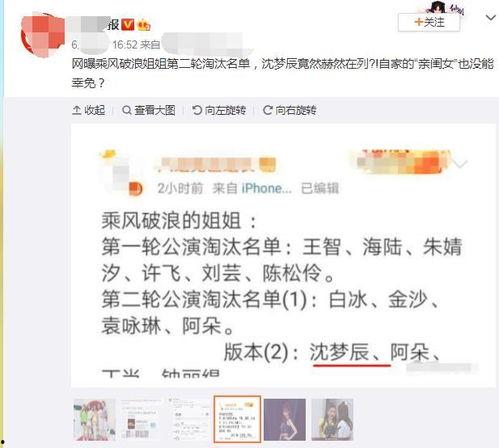
Task: Rotate image right with 向右旋转
Action: [x=289, y=110]
